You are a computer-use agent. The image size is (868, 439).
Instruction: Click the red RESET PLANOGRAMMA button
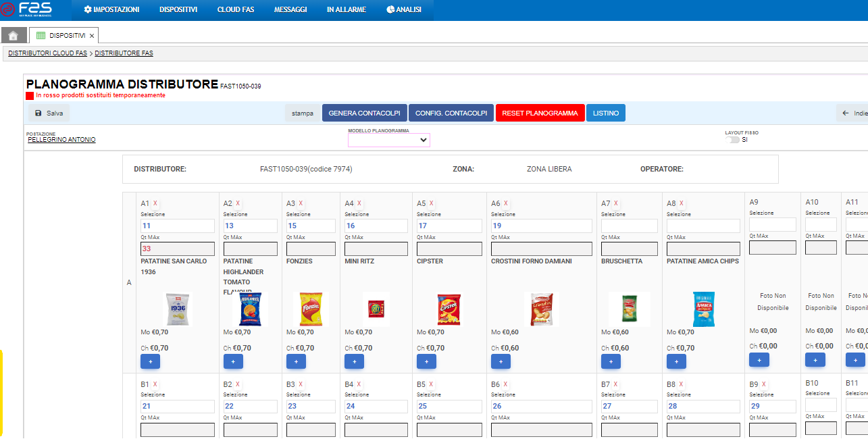(540, 113)
